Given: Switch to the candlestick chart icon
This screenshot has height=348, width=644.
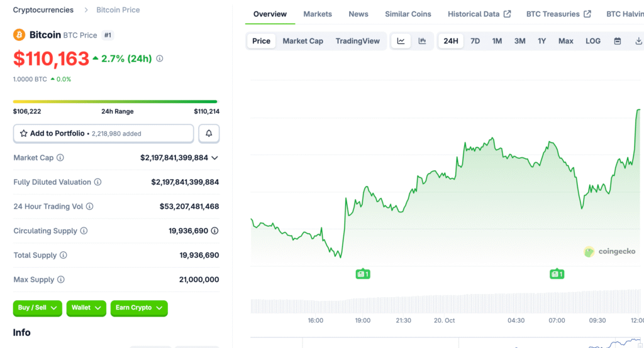Looking at the screenshot, I should pyautogui.click(x=422, y=41).
